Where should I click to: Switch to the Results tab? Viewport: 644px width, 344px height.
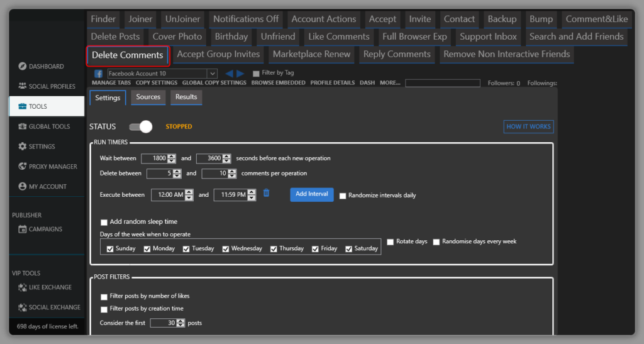(x=186, y=97)
